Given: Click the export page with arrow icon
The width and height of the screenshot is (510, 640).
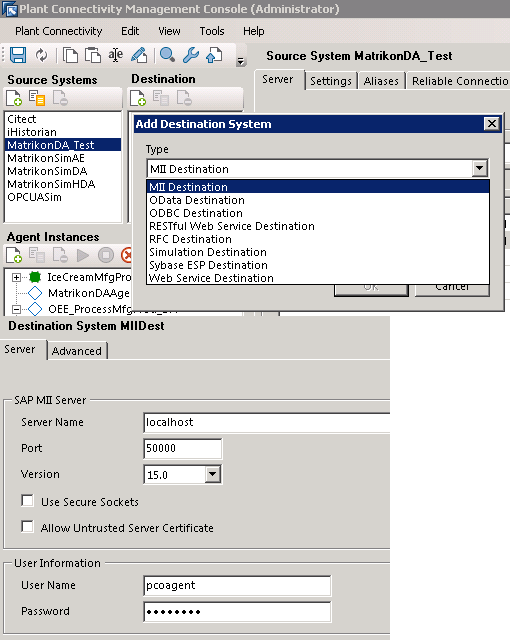Looking at the screenshot, I should click(x=214, y=55).
